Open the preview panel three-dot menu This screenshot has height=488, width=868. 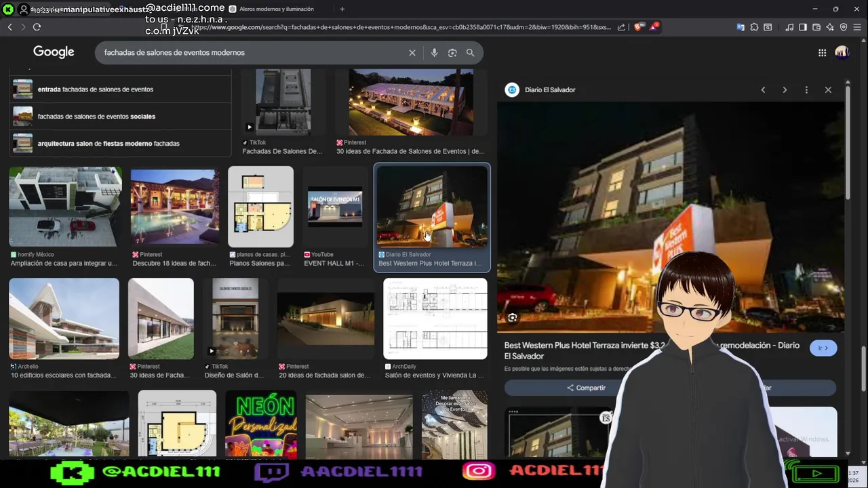806,89
